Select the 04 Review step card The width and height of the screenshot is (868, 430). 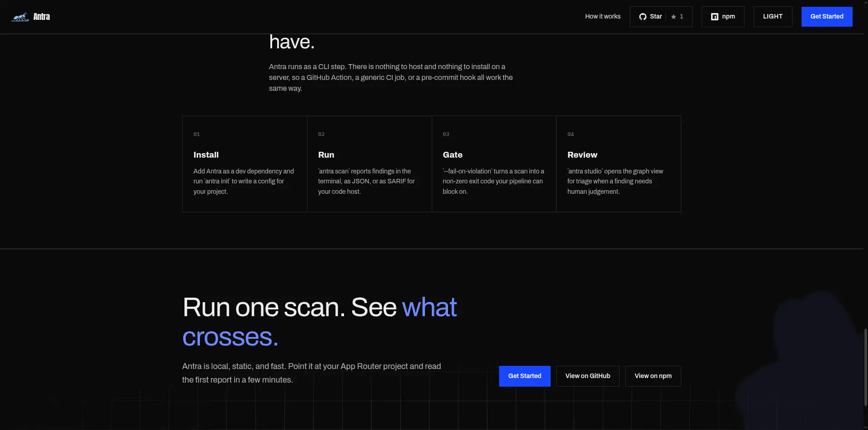tap(618, 164)
